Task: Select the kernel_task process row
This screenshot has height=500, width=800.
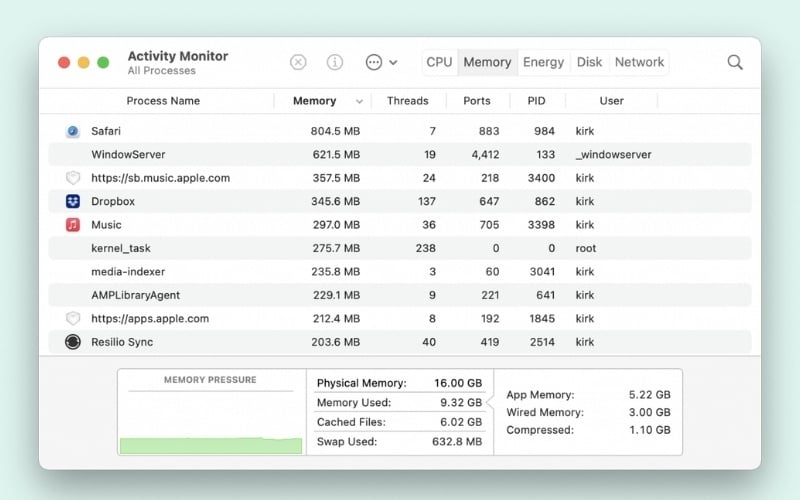Action: pyautogui.click(x=399, y=248)
